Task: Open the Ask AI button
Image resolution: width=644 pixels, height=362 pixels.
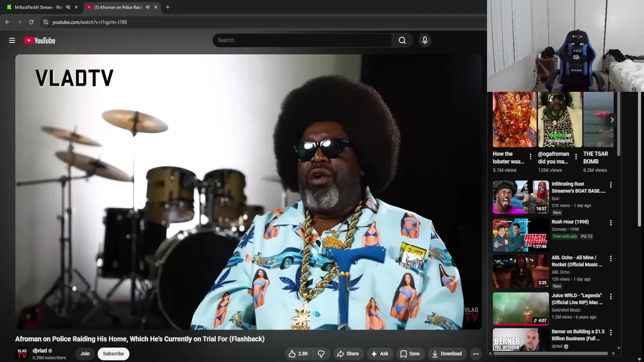Action: [379, 354]
